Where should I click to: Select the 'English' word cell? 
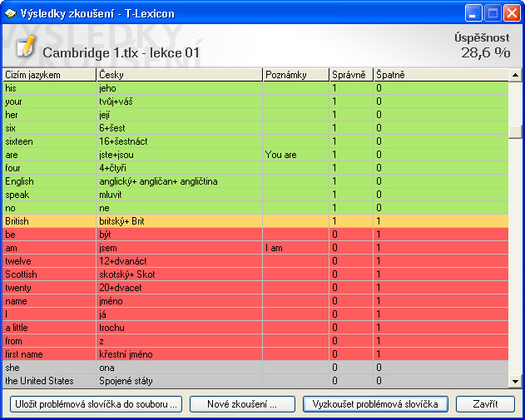[50, 181]
